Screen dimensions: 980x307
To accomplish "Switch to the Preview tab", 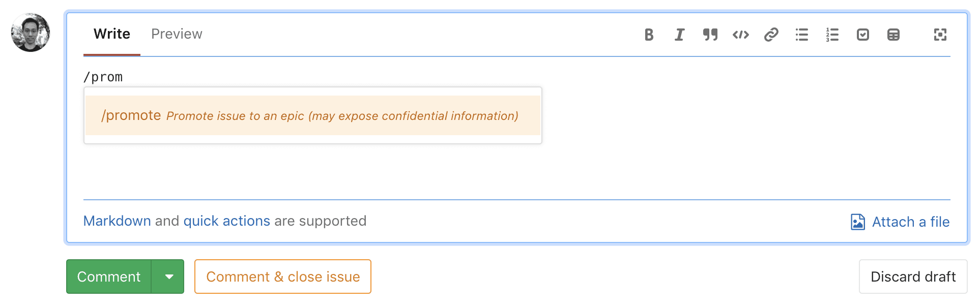I will tap(177, 34).
